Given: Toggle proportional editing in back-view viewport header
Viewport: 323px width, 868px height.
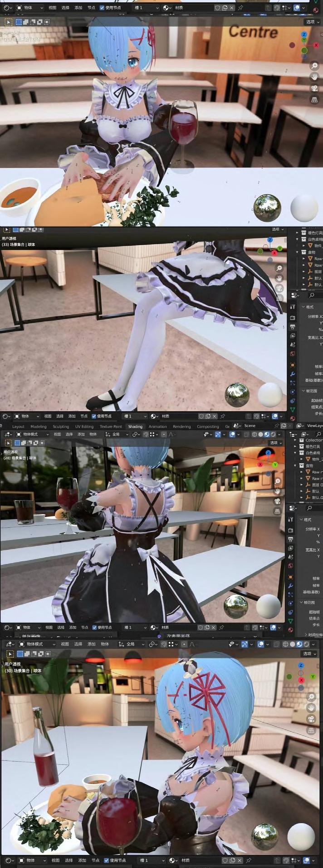Looking at the screenshot, I should 163,434.
